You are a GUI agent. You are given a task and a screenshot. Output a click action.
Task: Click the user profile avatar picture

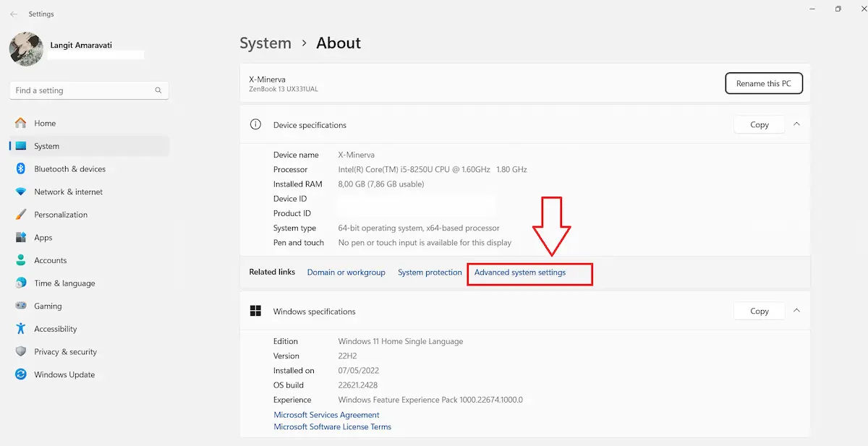click(x=26, y=49)
